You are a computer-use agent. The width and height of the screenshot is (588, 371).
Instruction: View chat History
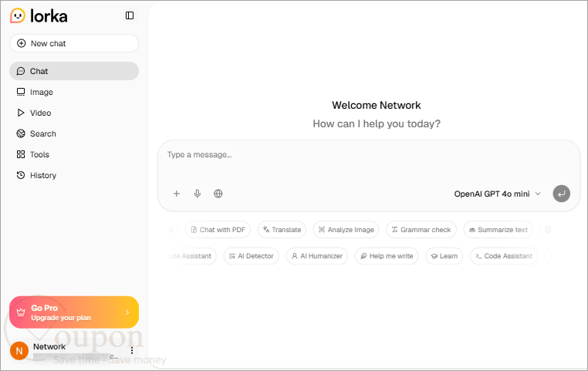(74, 175)
